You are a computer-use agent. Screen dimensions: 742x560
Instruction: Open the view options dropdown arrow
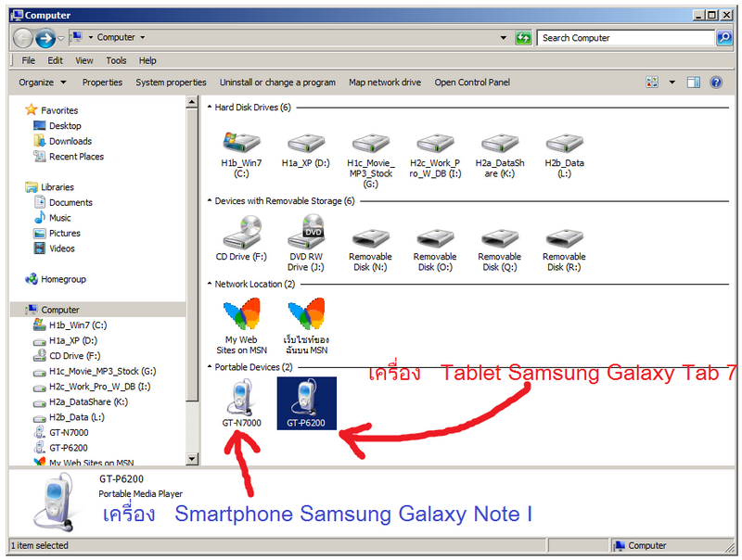(672, 83)
